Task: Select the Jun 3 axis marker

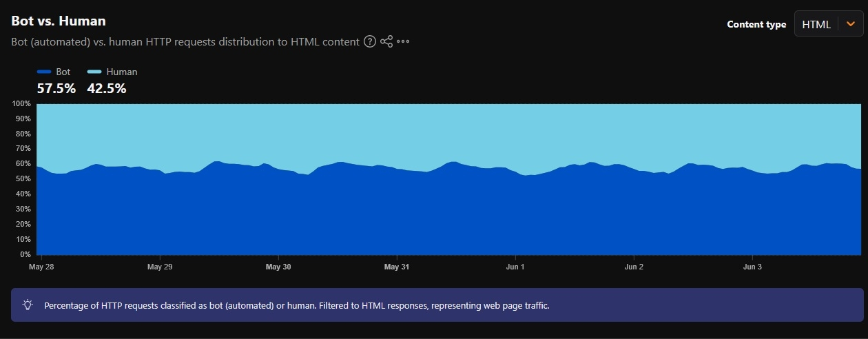Action: [753, 266]
